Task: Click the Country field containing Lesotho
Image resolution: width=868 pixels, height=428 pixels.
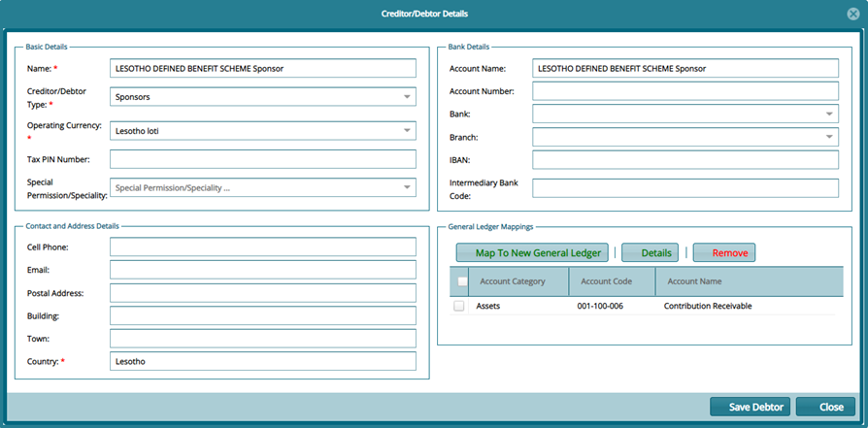Action: point(263,361)
